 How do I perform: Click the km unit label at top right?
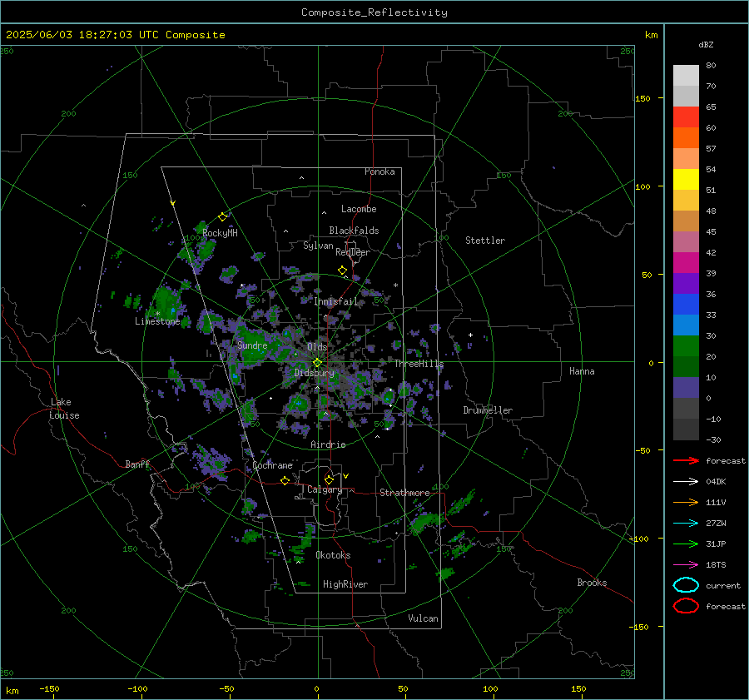click(x=651, y=35)
